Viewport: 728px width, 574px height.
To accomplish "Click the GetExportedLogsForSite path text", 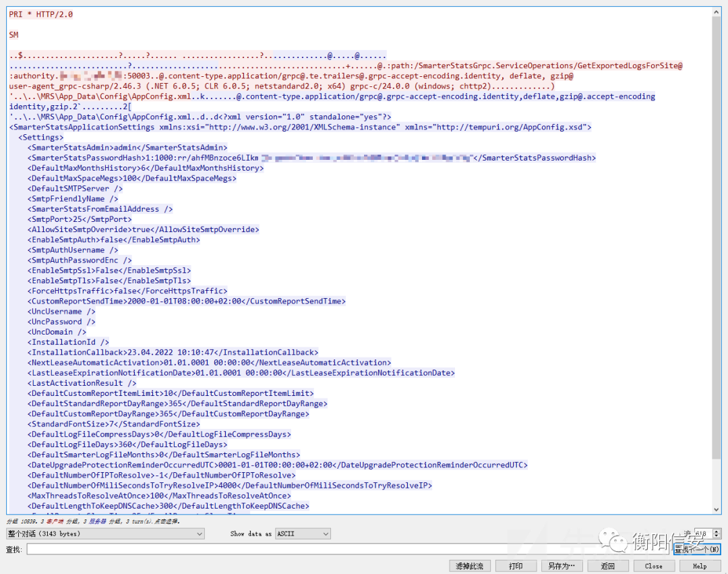I will 533,66.
